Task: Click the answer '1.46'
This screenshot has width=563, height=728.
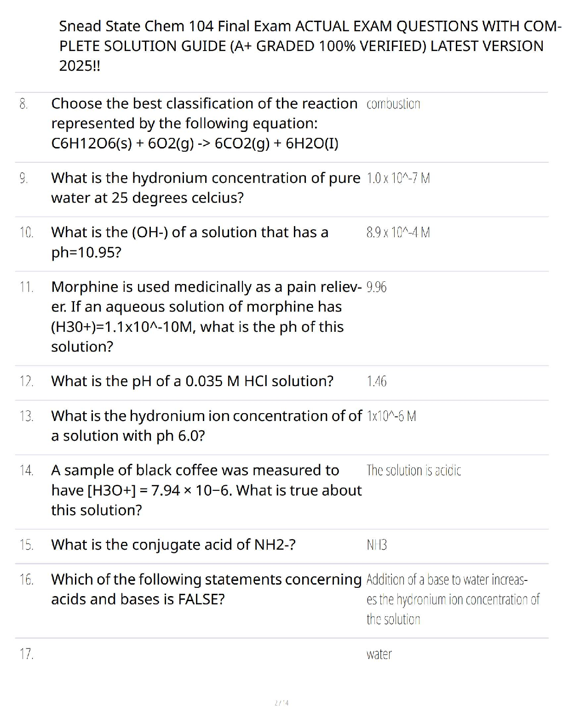Action: [x=377, y=381]
